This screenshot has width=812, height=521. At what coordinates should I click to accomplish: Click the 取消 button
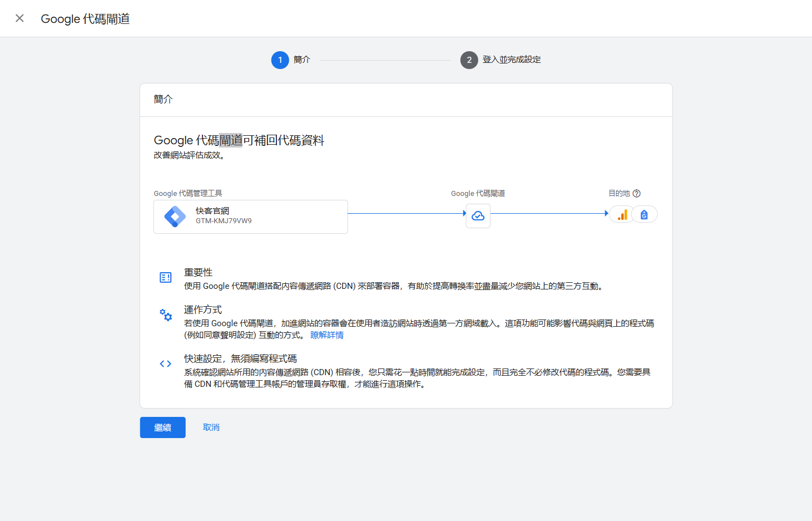(x=211, y=427)
